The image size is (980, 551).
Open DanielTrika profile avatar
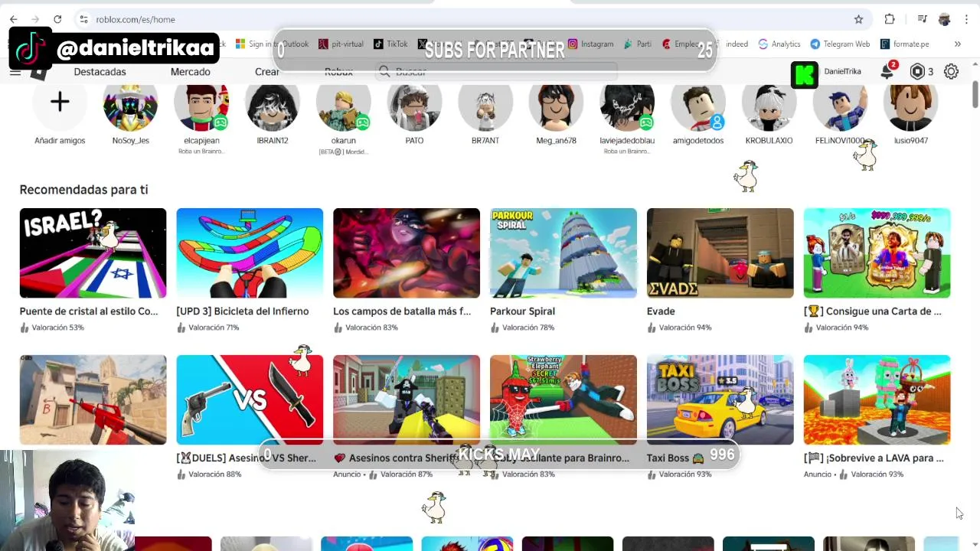click(805, 74)
